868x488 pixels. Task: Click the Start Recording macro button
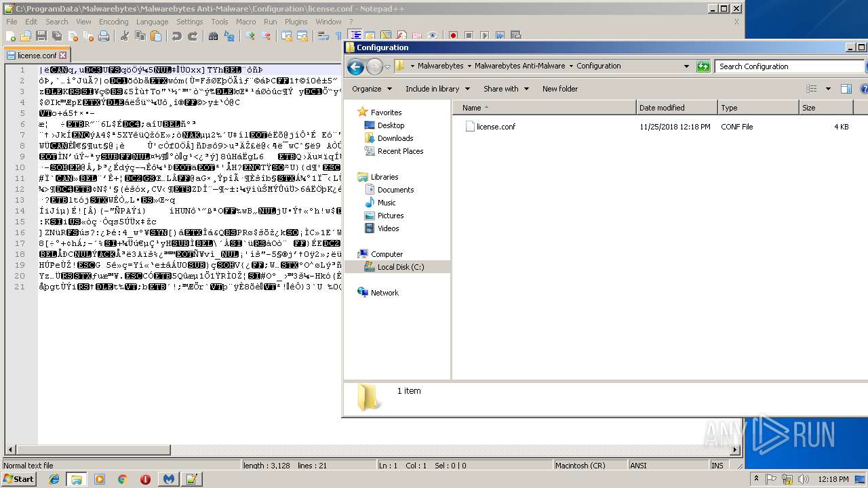tap(453, 36)
